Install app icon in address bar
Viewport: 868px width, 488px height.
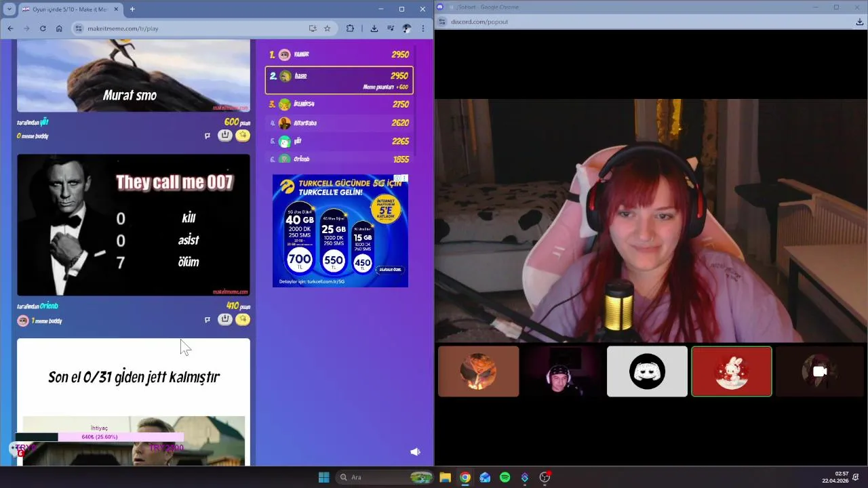pyautogui.click(x=313, y=28)
